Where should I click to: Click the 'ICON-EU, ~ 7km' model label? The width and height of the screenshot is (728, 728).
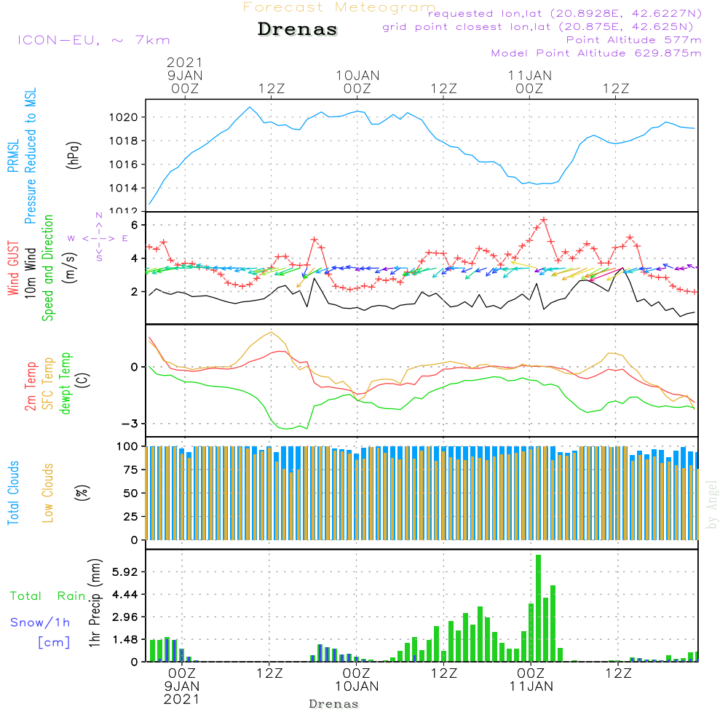(94, 40)
